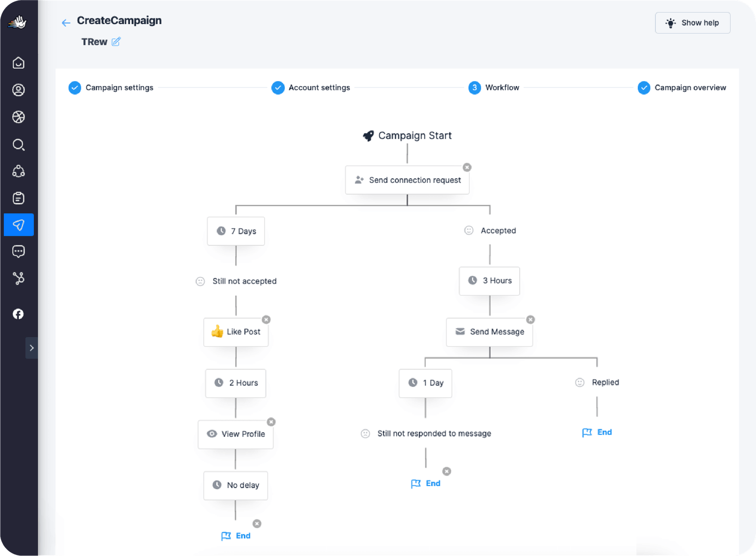Switch to the Campaign settings step
The height and width of the screenshot is (556, 756).
(x=119, y=87)
